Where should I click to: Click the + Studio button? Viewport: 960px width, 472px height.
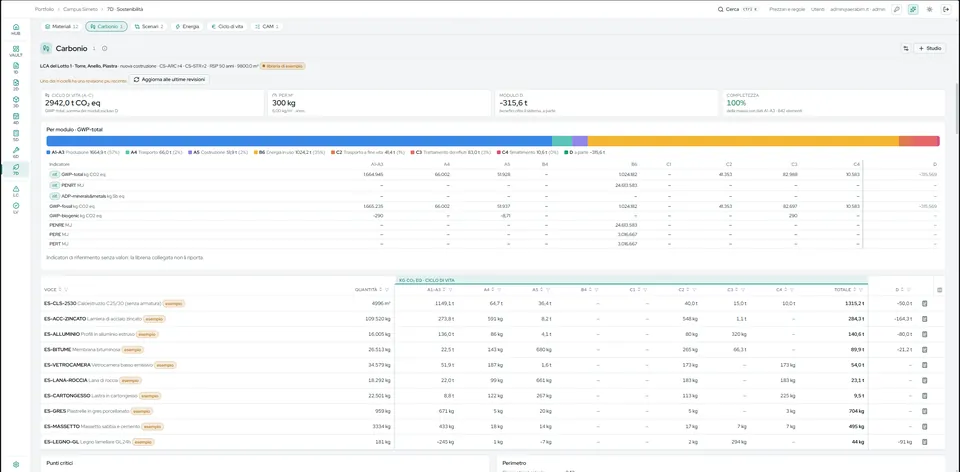pyautogui.click(x=929, y=48)
